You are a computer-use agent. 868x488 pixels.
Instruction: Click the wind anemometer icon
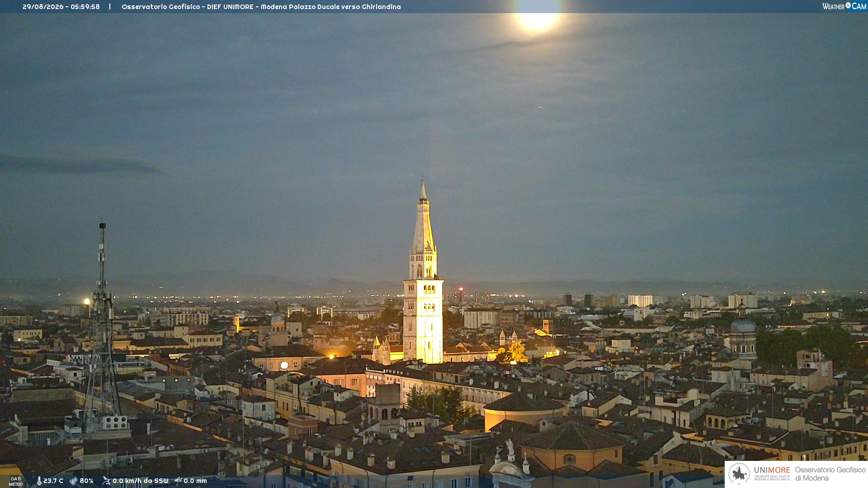tap(106, 481)
